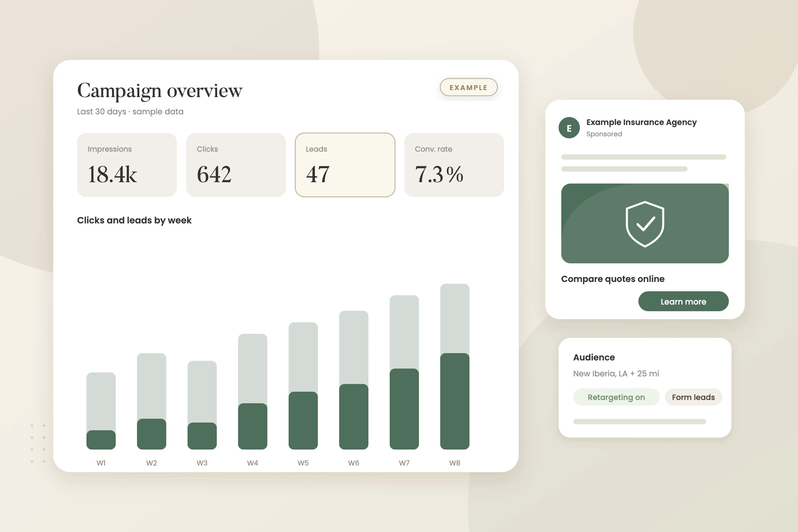
Task: Click the Campaign overview heading
Action: point(160,90)
